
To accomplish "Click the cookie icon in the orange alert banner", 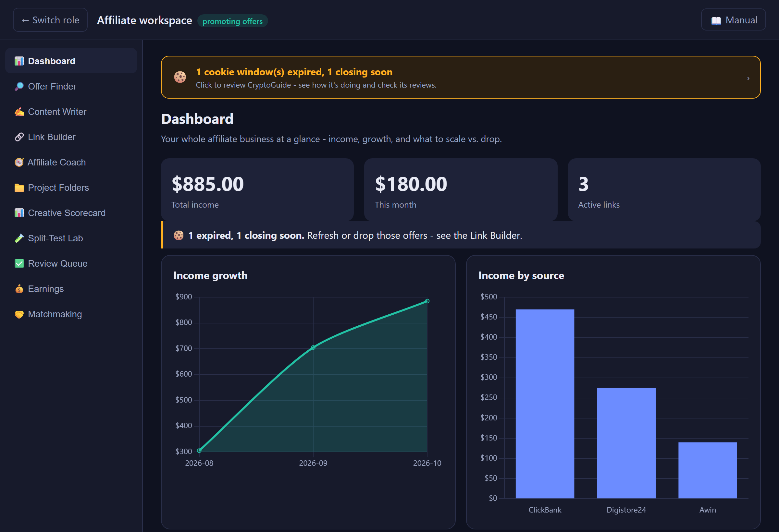I will click(180, 77).
